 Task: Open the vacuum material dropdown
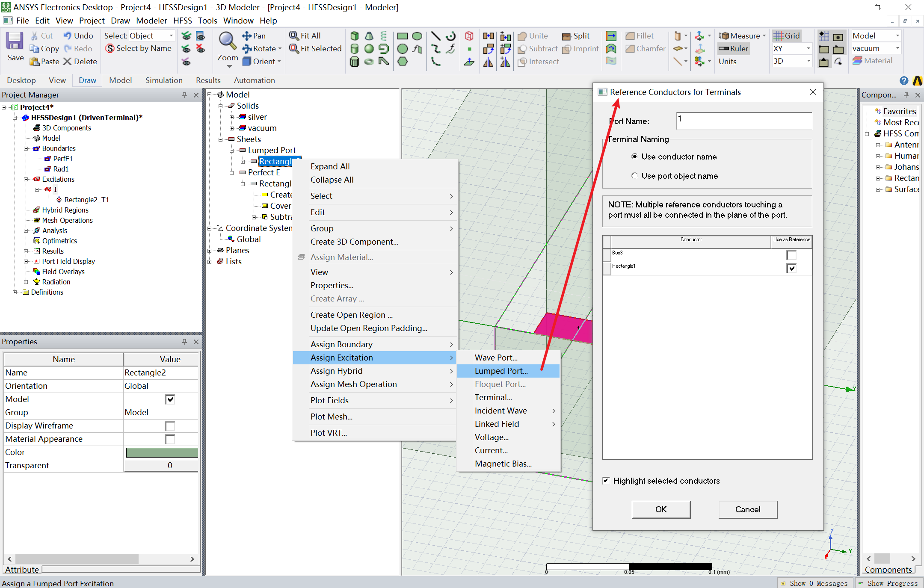coord(897,48)
